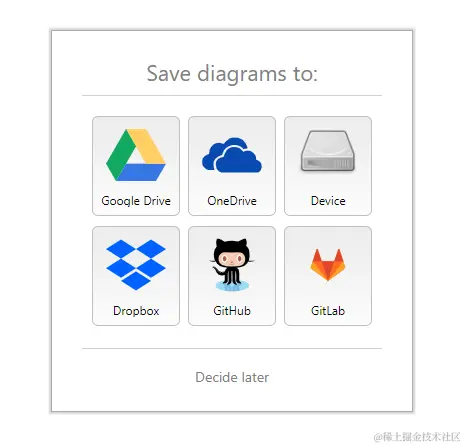Click the gray hard drive Device icon
This screenshot has width=464, height=446.
[328, 151]
